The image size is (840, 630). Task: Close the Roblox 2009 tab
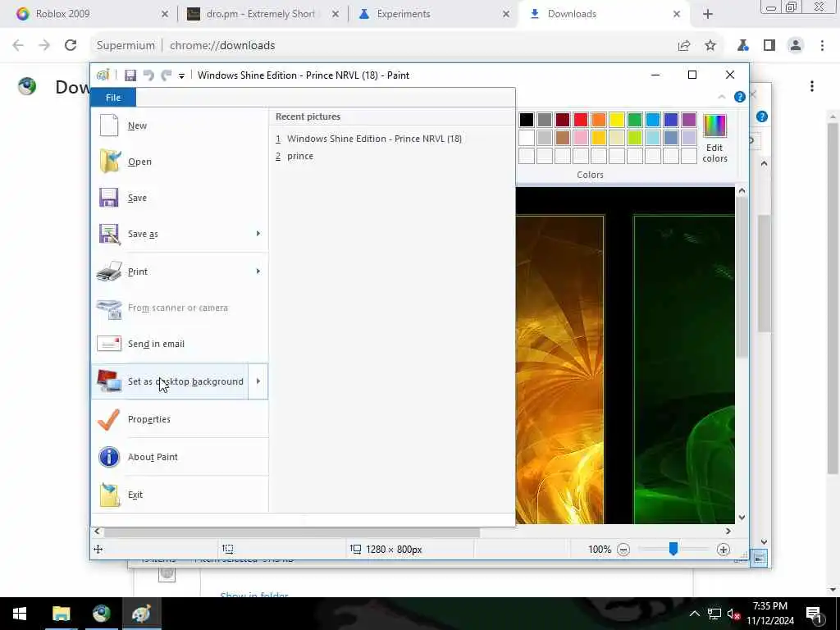tap(164, 14)
